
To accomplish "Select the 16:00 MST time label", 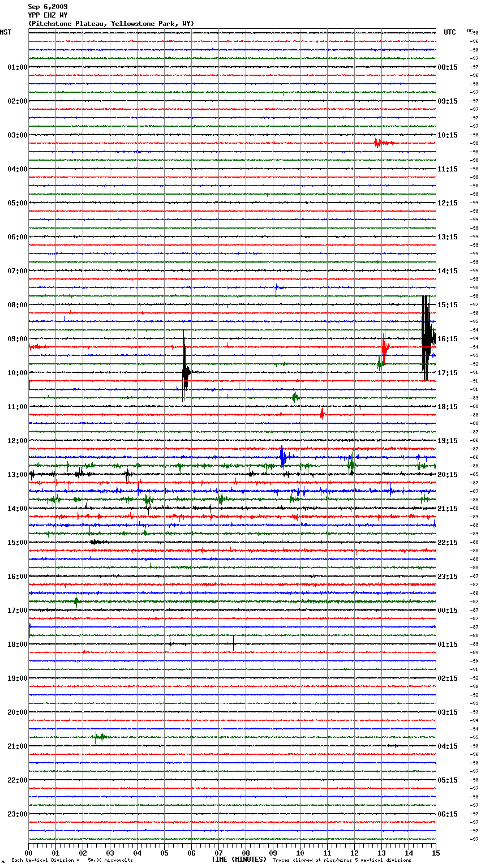I will (17, 577).
